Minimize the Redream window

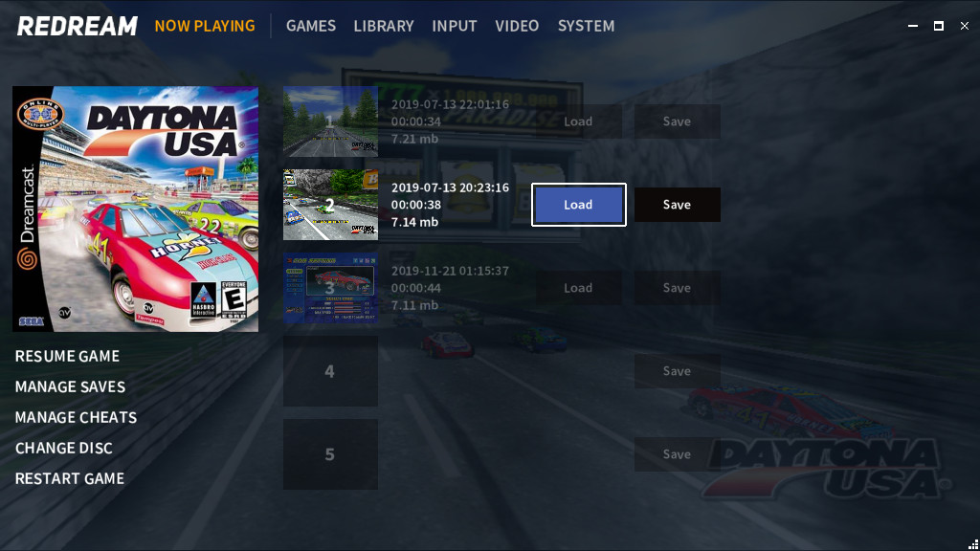click(912, 26)
